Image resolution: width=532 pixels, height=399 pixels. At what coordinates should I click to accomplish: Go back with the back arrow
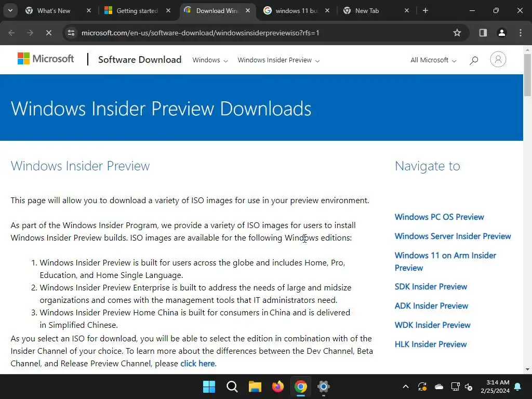point(11,33)
